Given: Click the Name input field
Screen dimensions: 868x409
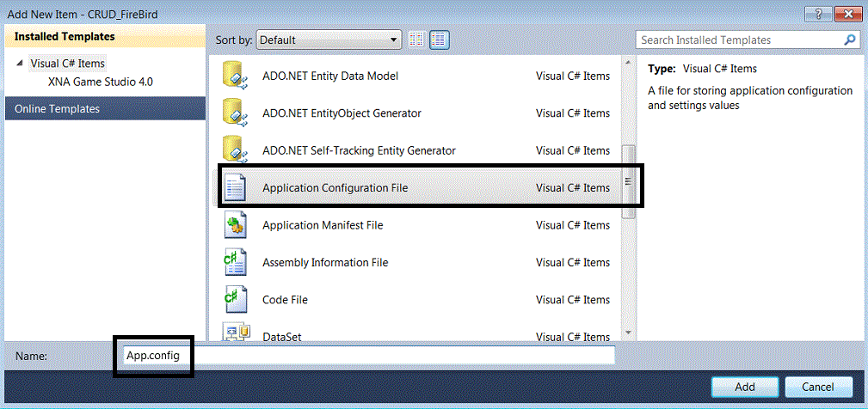Looking at the screenshot, I should [x=366, y=355].
